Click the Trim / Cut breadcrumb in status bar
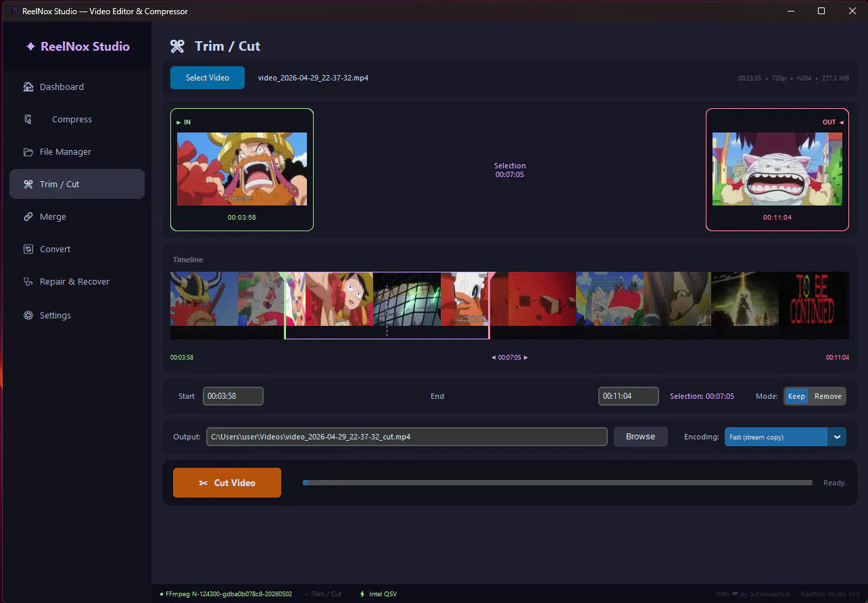Viewport: 868px width, 603px height. coord(327,594)
